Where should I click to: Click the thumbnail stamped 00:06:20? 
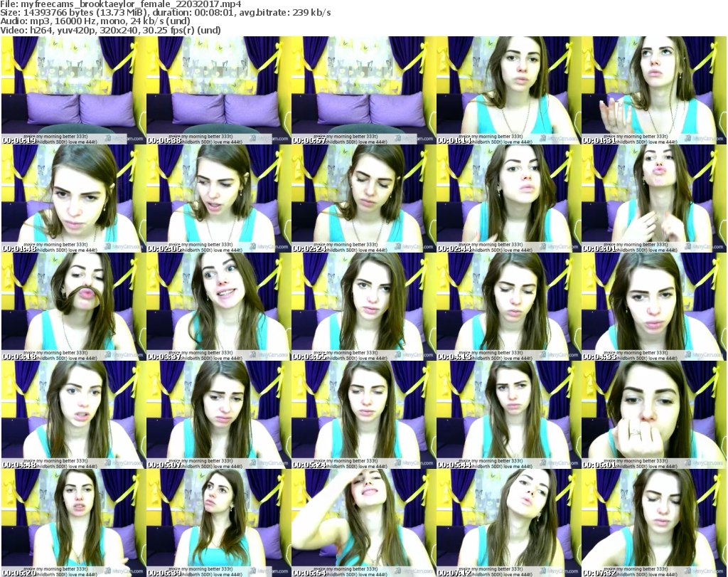(x=73, y=523)
